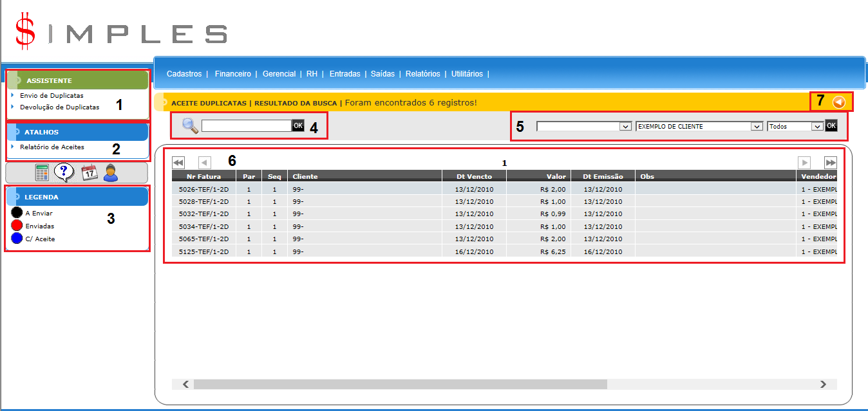Click the orange back arrow icon

838,102
